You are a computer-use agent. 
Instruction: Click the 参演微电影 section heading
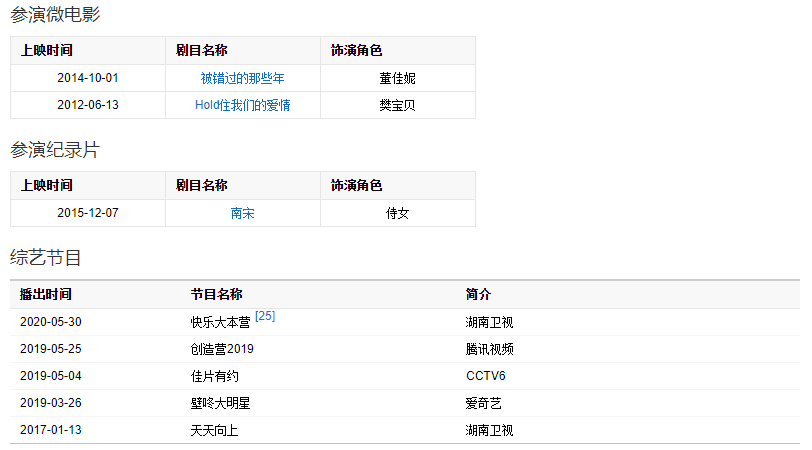(55, 15)
